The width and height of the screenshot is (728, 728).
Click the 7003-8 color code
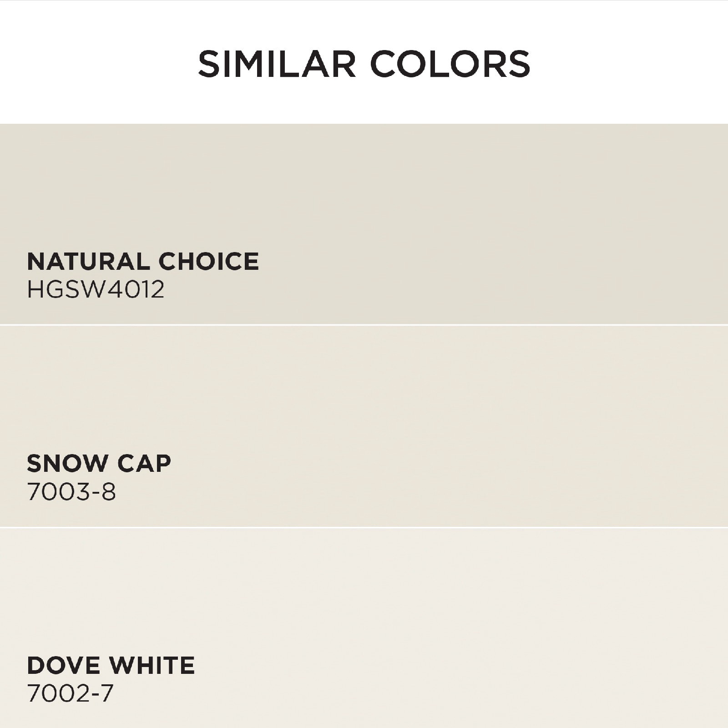tap(71, 492)
